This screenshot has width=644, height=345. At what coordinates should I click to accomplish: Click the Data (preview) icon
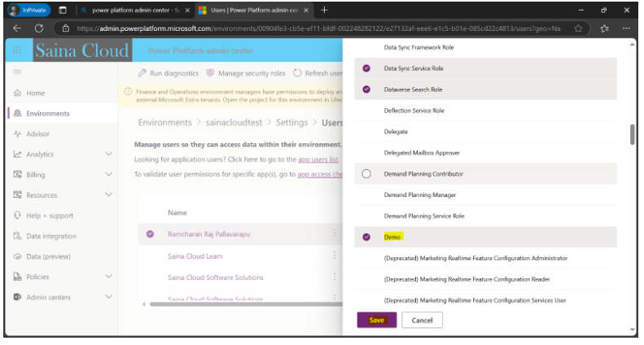point(17,256)
